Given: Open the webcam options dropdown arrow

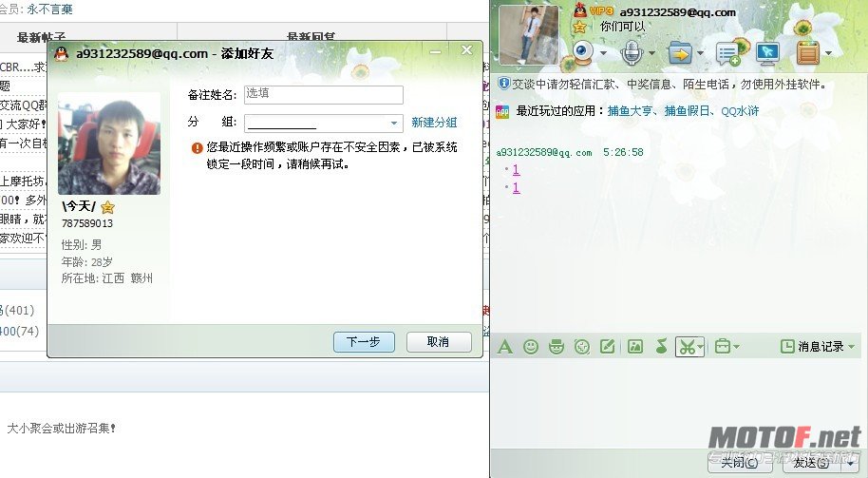Looking at the screenshot, I should 603,54.
